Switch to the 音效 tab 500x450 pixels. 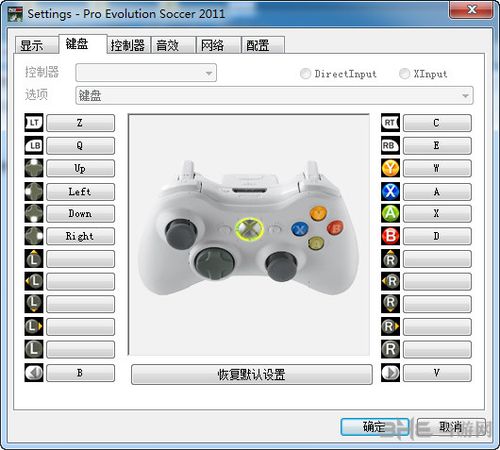[173, 45]
